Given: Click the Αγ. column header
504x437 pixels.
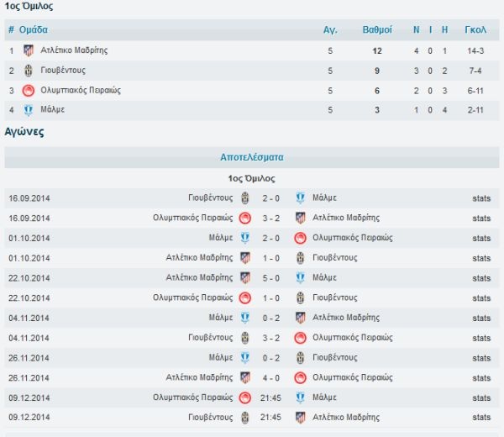Looking at the screenshot, I should click(x=330, y=30).
